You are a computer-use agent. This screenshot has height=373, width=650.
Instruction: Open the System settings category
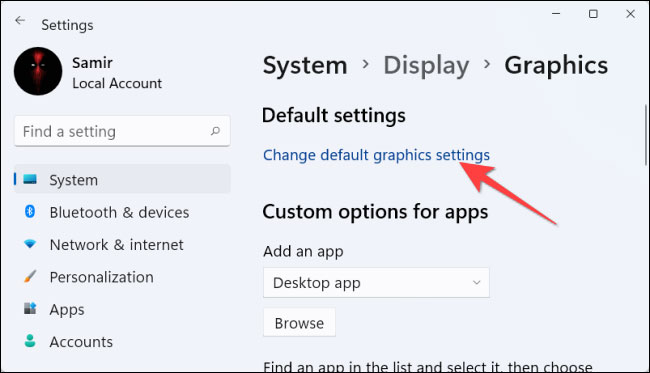click(x=122, y=179)
